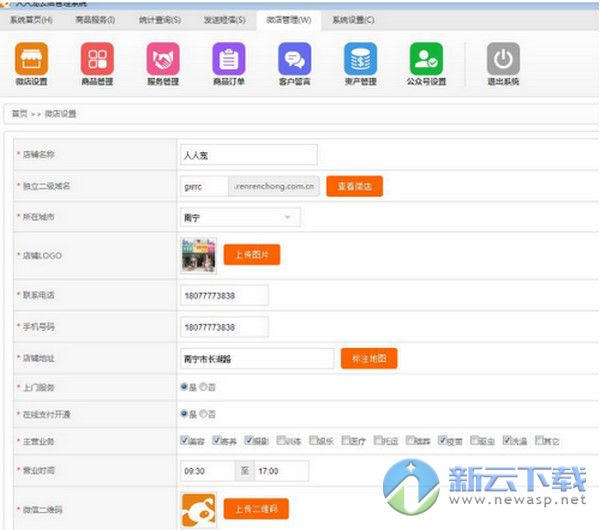Click the 首页 breadcrumb link
600x530 pixels.
click(20, 114)
